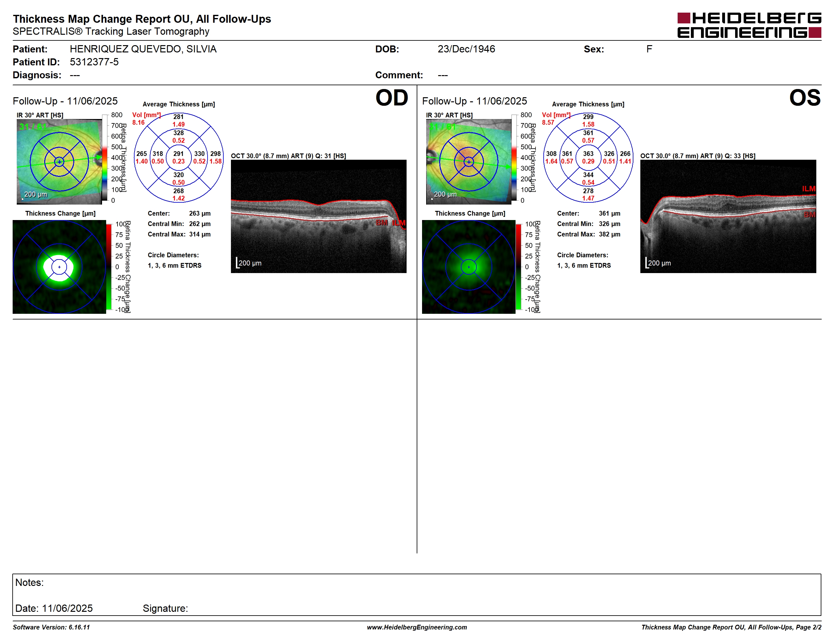Click the OD volume value '8.16'
The width and height of the screenshot is (834, 644).
pos(138,122)
